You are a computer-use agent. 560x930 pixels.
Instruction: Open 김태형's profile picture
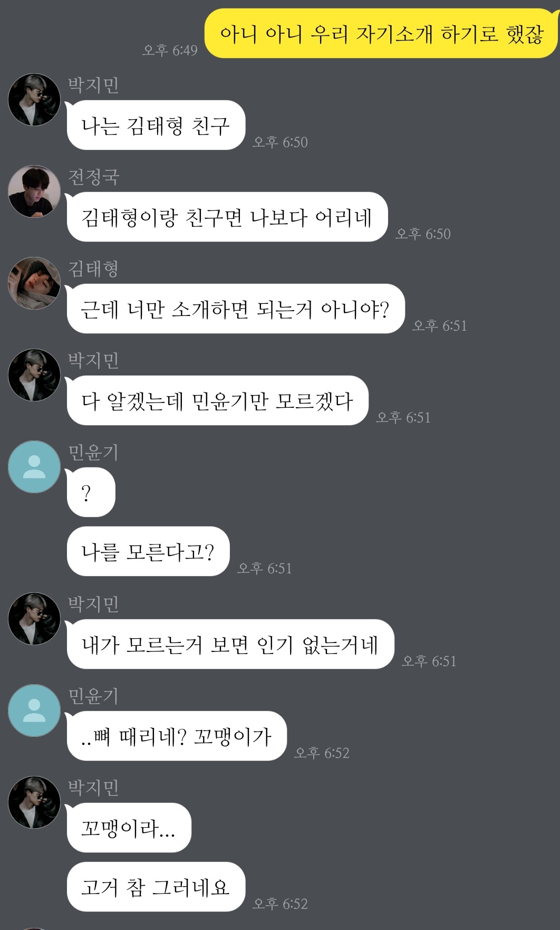click(x=34, y=283)
